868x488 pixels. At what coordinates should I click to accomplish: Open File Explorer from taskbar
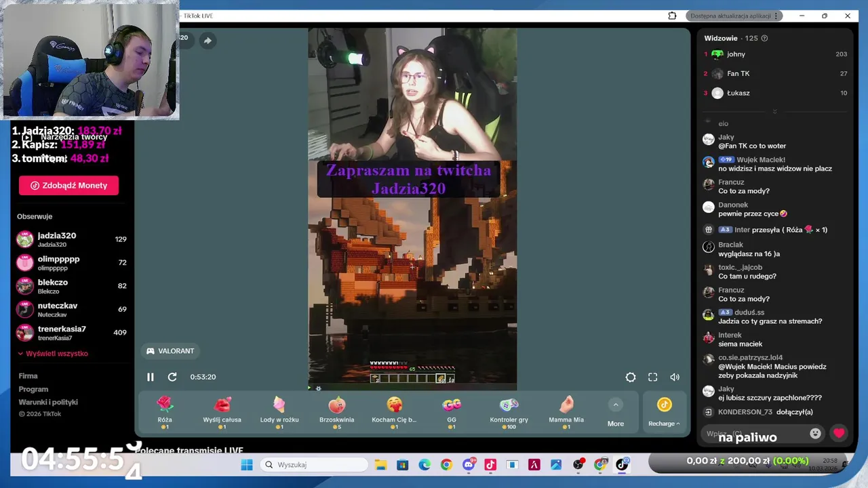pos(381,464)
